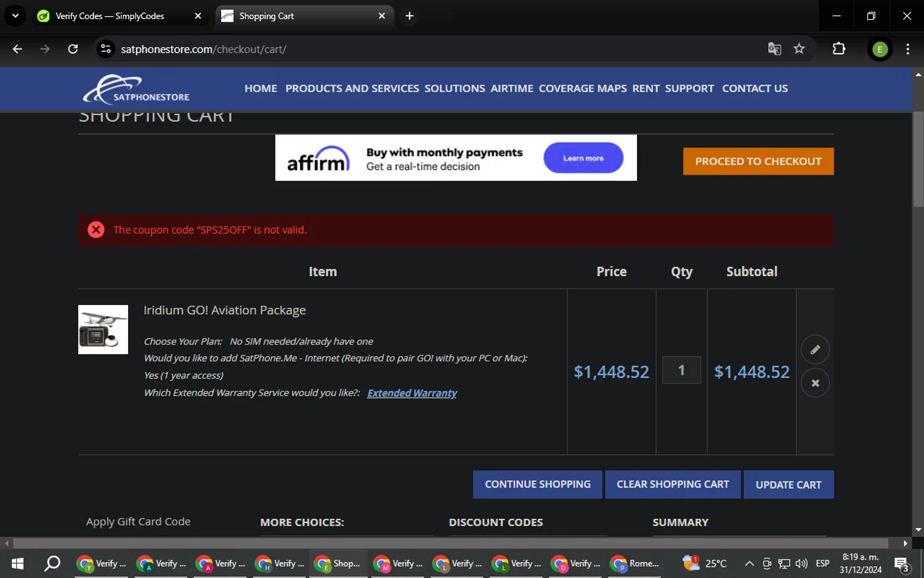Open the HOME menu item
Screen dimensions: 924x578
coord(261,89)
